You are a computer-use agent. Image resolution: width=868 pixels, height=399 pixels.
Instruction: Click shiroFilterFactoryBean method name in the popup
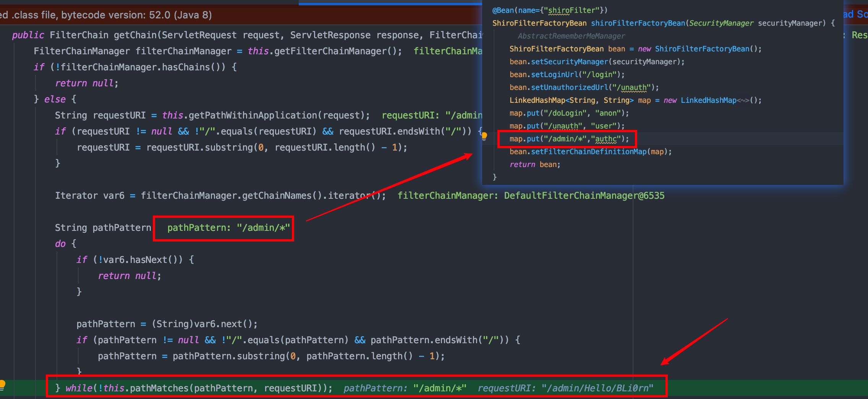click(x=638, y=23)
